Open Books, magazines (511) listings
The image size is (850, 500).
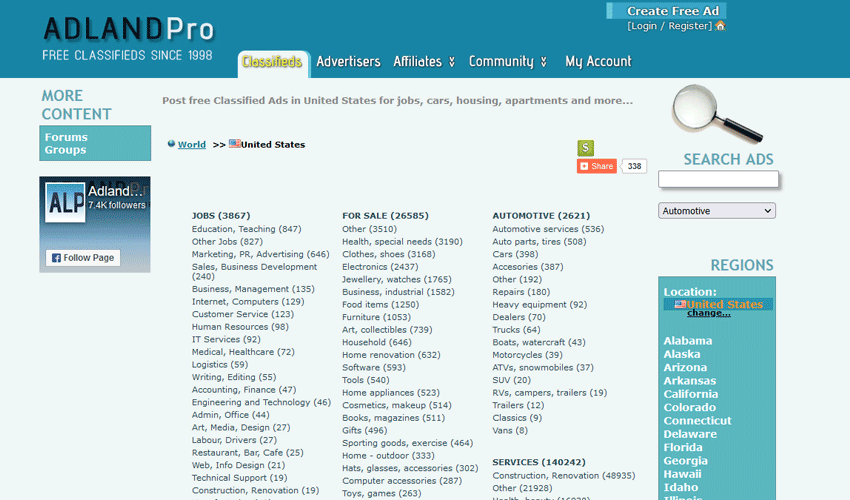click(393, 418)
